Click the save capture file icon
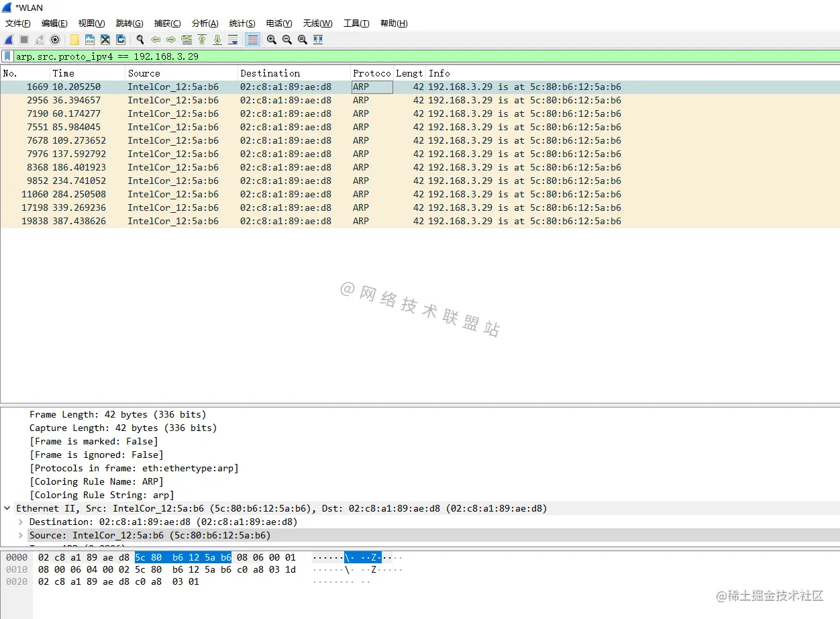840x619 pixels. coord(90,40)
